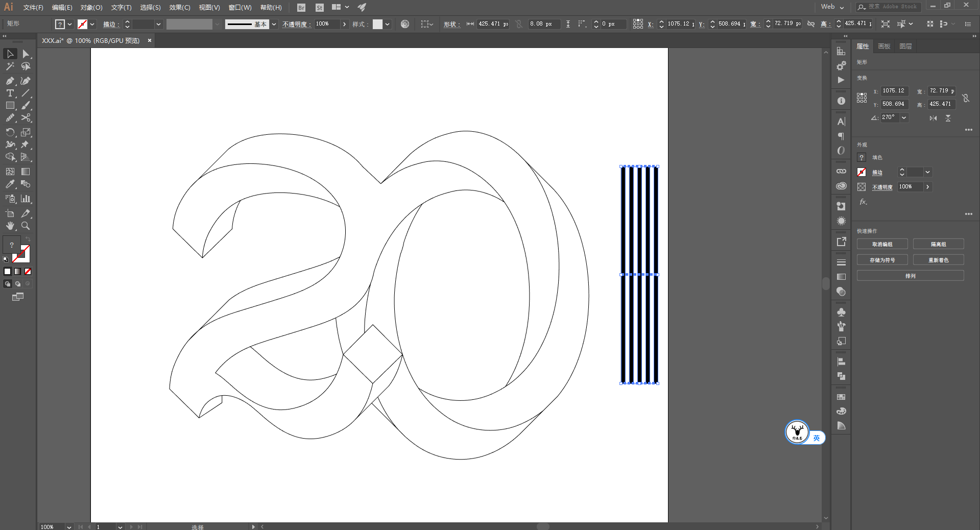Select the Mesh tool
Viewport: 980px width, 530px height.
pyautogui.click(x=10, y=172)
